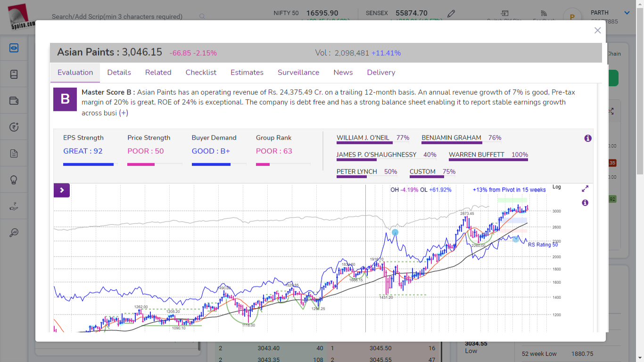Click the purple B master score badge

[65, 99]
